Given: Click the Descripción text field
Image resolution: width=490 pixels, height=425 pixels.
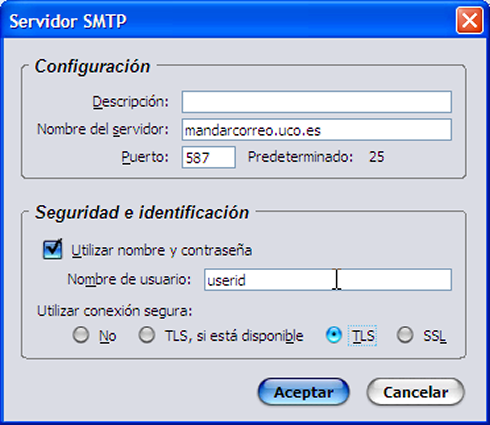Looking at the screenshot, I should pos(317,102).
